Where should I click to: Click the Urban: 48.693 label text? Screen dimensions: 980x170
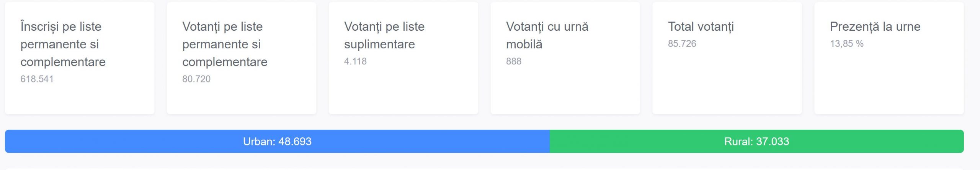click(x=277, y=141)
